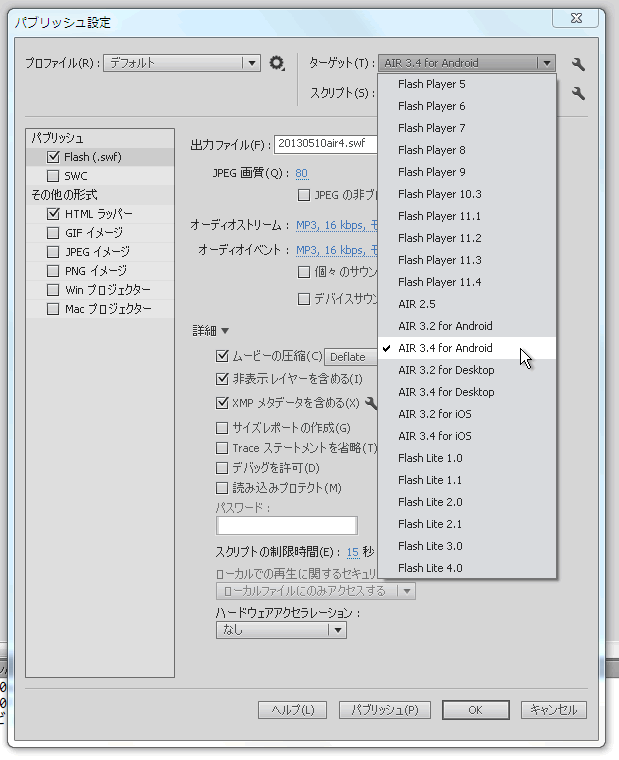Viewport: 619px width, 760px height.
Task: Click the キャンセル button
Action: (554, 710)
